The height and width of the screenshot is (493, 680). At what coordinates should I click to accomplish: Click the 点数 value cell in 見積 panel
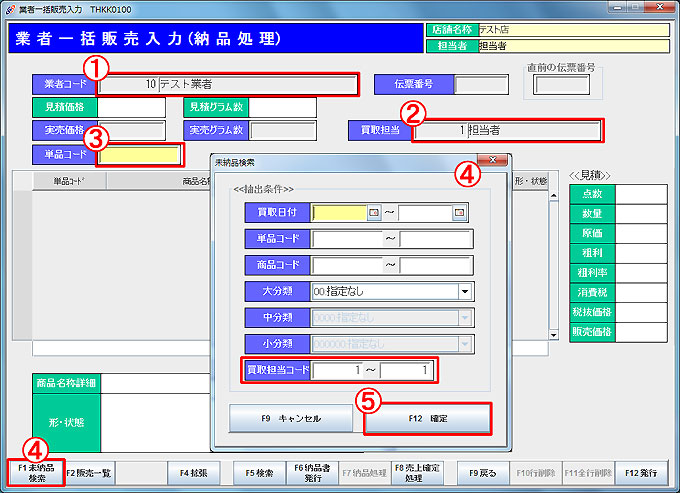point(641,194)
